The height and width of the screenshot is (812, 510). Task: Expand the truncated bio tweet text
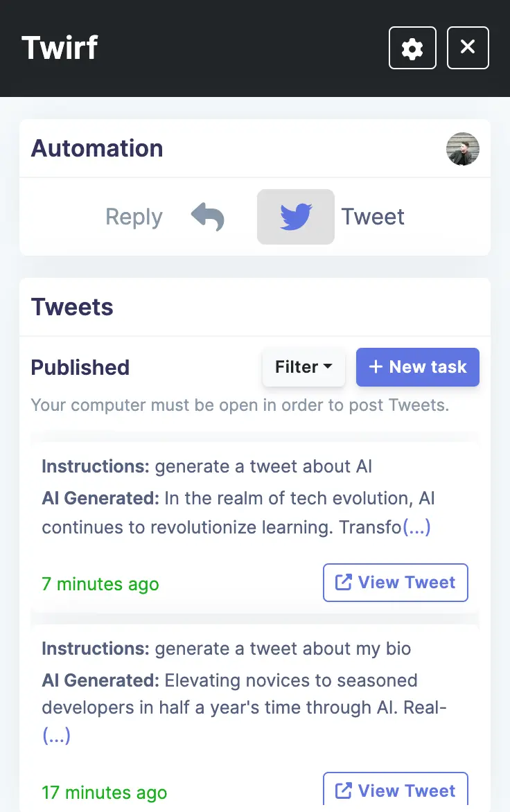(x=56, y=735)
